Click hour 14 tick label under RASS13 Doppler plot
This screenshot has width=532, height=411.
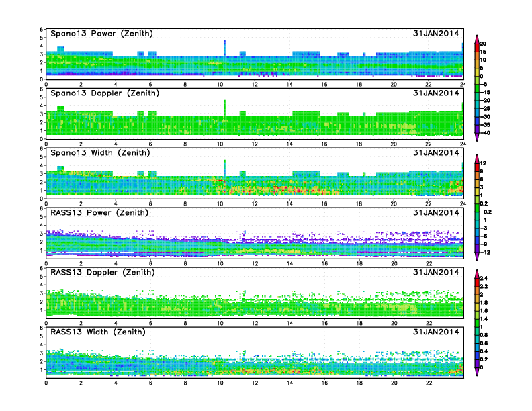(x=290, y=323)
